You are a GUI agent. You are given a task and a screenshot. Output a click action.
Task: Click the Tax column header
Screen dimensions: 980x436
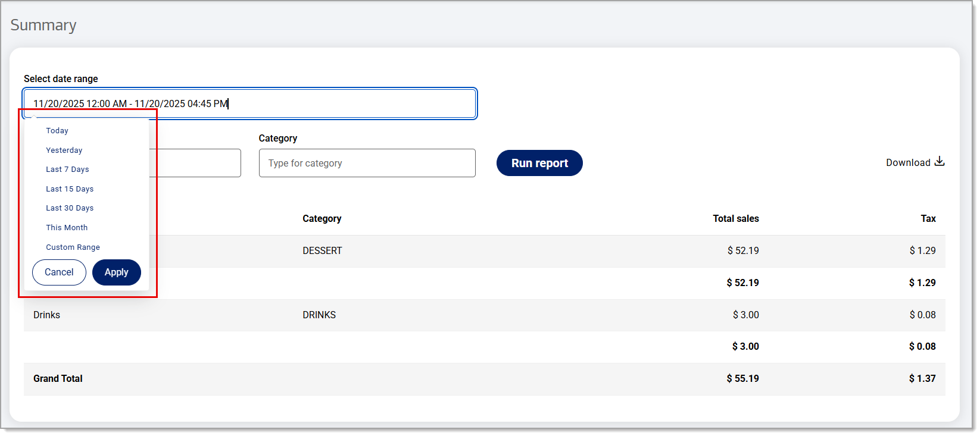(x=928, y=219)
